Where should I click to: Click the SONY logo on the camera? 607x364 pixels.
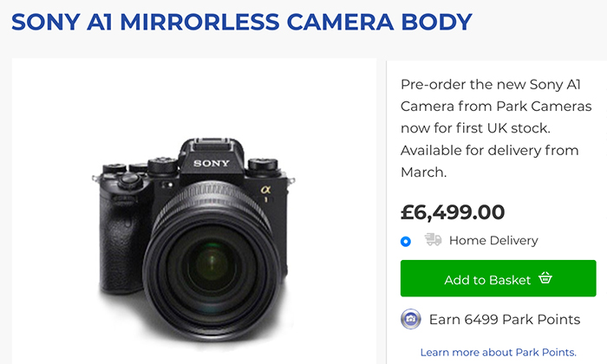click(x=212, y=163)
